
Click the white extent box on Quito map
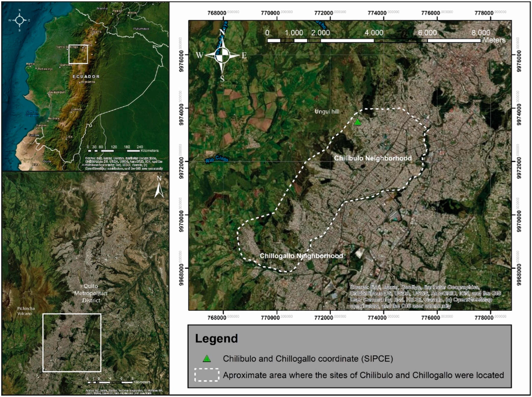tap(72, 343)
